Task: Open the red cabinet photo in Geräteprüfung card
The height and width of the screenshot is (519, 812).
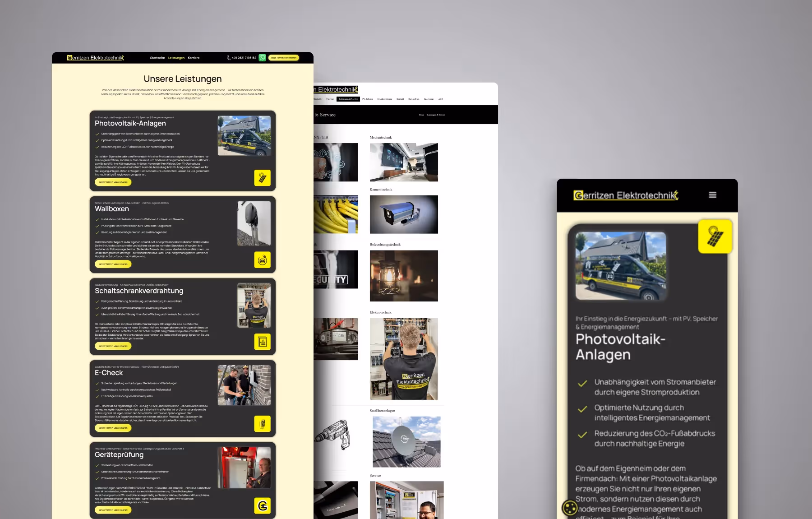Action: [x=244, y=468]
